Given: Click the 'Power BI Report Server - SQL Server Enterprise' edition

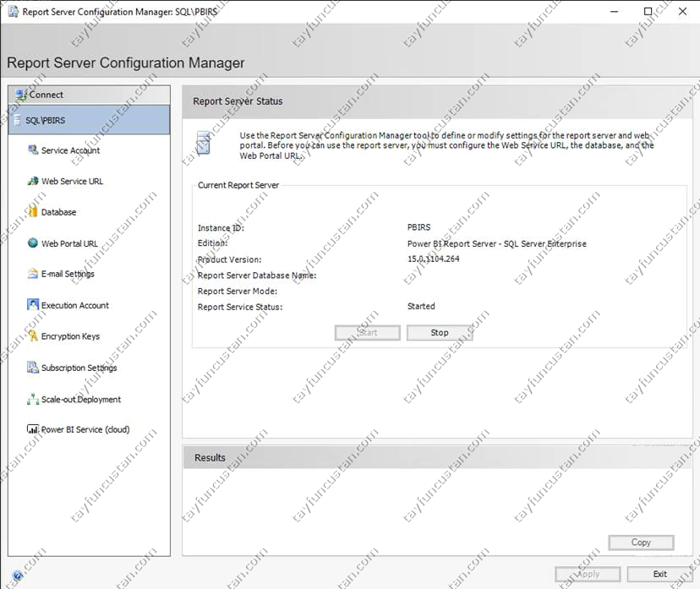Looking at the screenshot, I should [497, 244].
